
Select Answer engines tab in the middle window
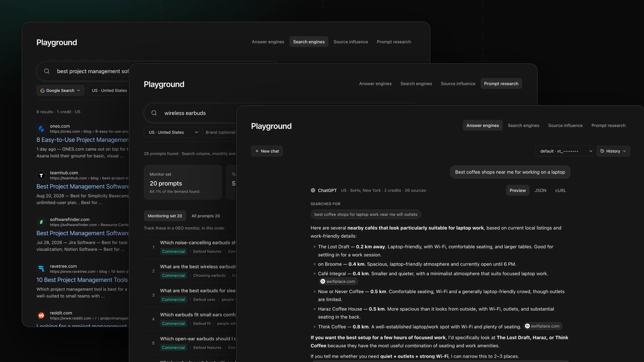(x=375, y=83)
